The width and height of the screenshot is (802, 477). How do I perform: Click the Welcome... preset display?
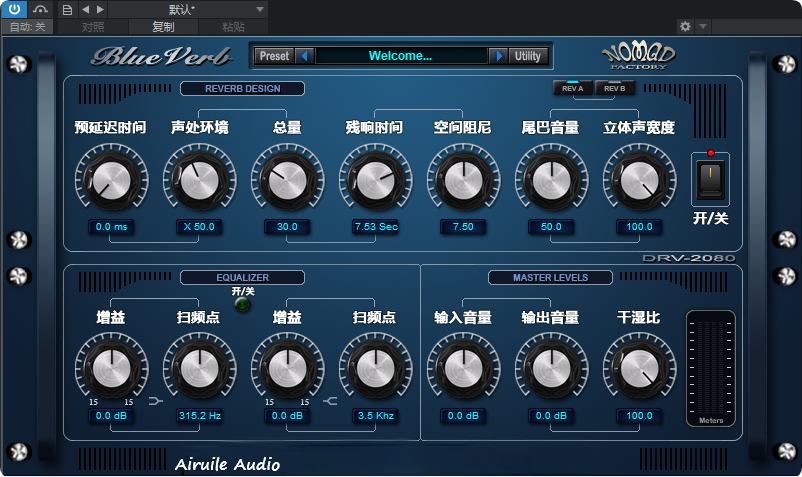coord(401,56)
